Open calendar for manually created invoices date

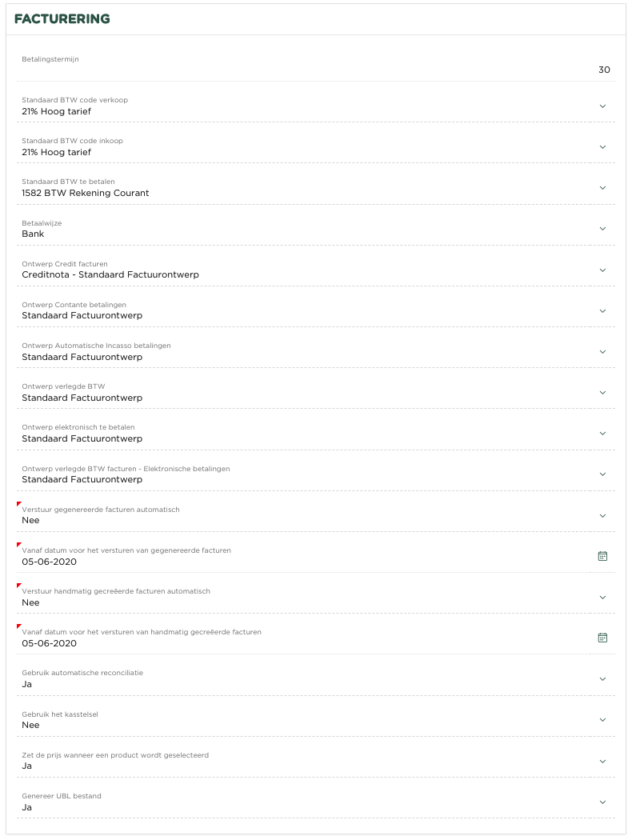(602, 638)
